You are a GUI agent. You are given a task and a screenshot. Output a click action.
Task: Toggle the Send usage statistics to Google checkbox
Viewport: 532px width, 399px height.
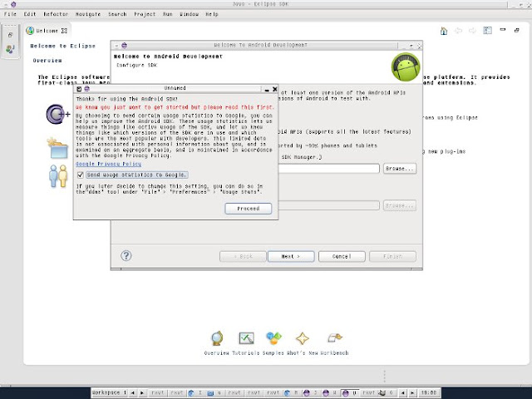pos(81,175)
